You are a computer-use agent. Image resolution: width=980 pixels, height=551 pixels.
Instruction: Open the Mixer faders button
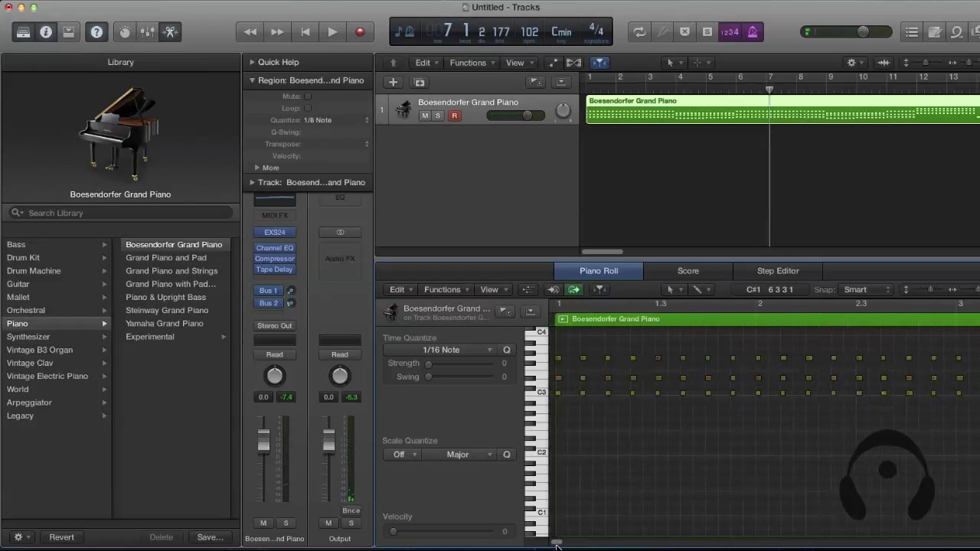(148, 32)
